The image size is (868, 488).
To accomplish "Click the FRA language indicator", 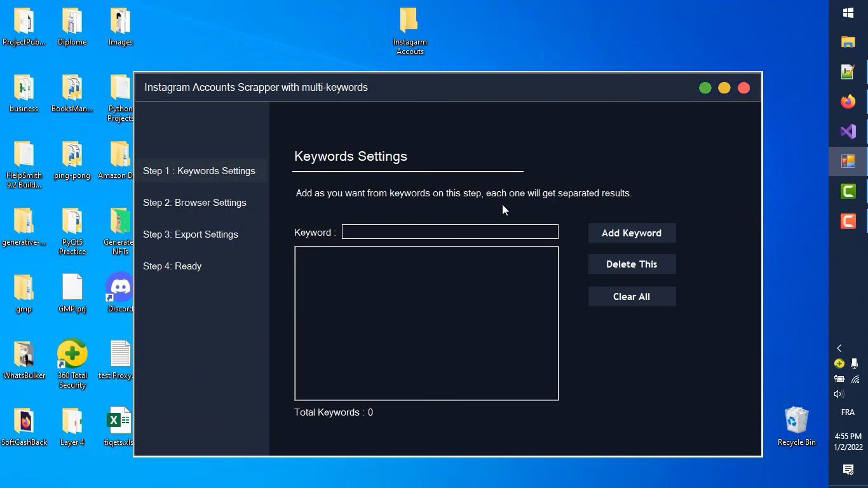I will coord(848,412).
